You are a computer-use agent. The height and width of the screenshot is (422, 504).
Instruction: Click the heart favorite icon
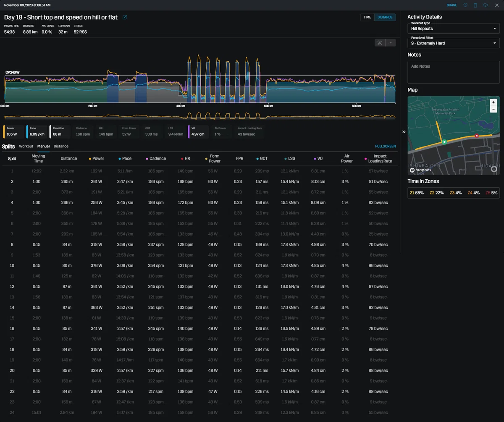coord(465,5)
